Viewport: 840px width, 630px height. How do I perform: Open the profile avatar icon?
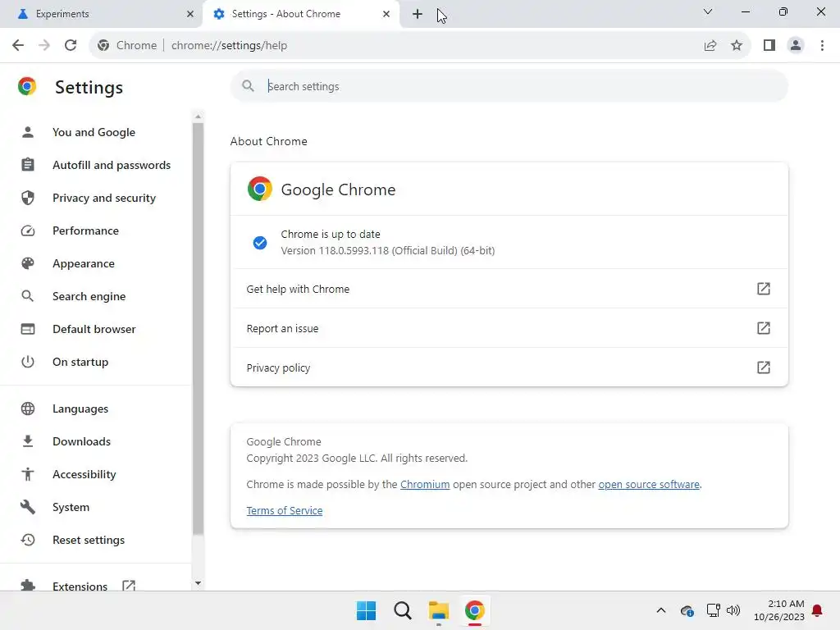pyautogui.click(x=796, y=46)
